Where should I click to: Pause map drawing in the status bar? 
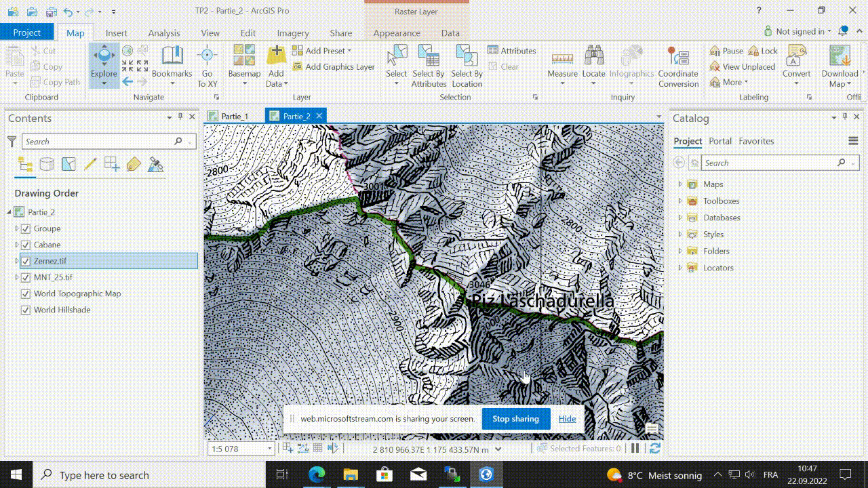pyautogui.click(x=635, y=448)
